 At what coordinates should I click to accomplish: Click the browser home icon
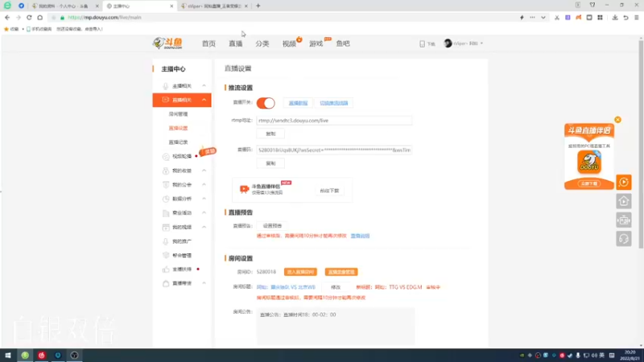39,18
